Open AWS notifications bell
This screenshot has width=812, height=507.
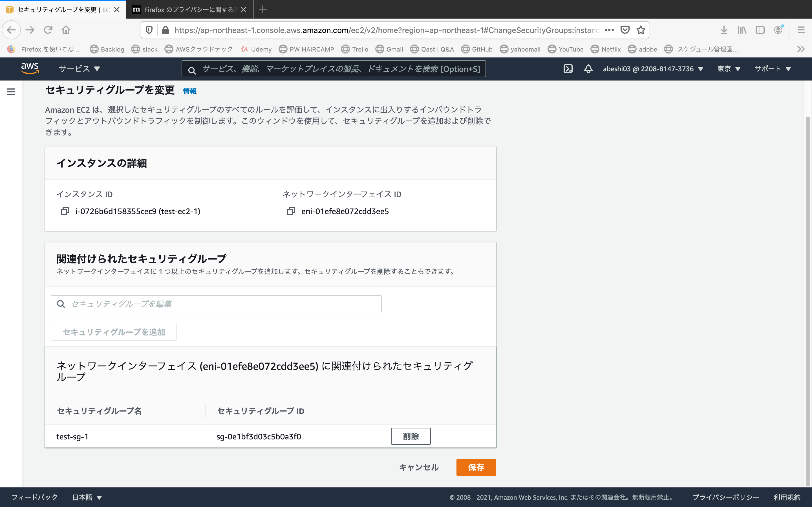pos(588,69)
